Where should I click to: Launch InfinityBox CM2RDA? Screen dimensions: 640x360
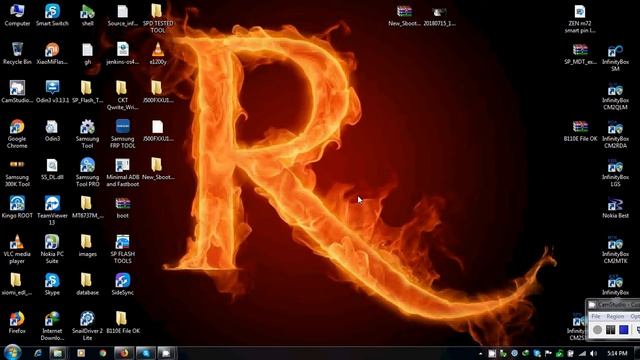click(x=615, y=133)
